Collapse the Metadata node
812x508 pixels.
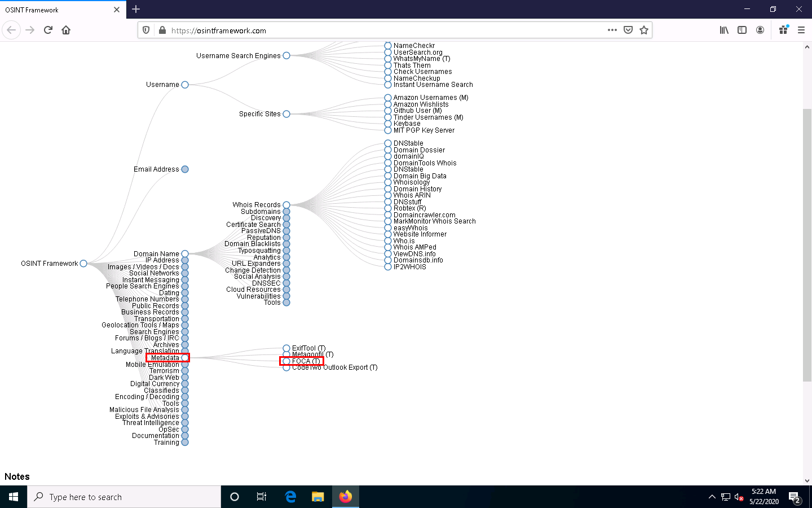[185, 358]
